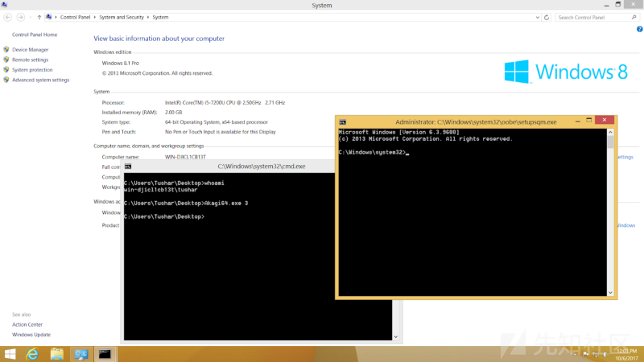Open System protection link

click(x=32, y=70)
